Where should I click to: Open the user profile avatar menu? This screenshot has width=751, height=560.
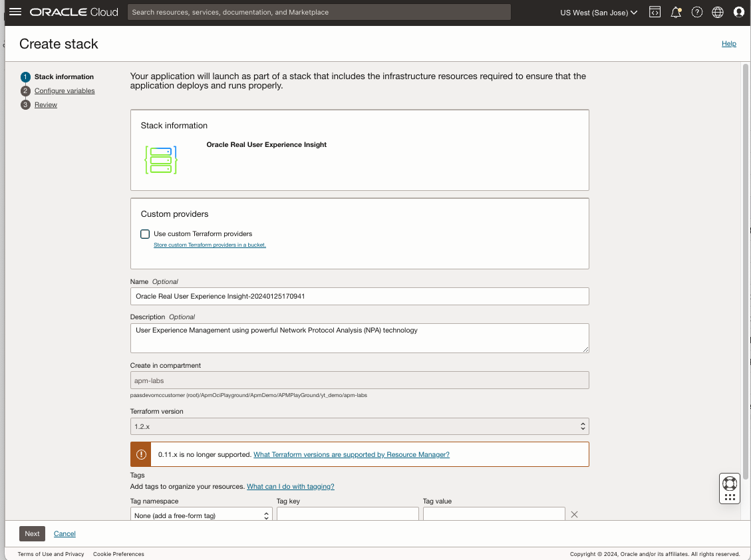tap(738, 12)
